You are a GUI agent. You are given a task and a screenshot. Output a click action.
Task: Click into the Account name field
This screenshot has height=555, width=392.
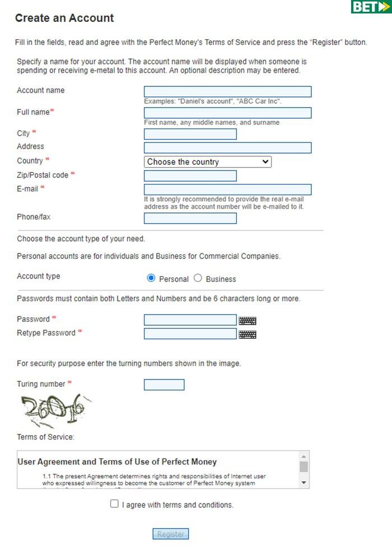(227, 92)
